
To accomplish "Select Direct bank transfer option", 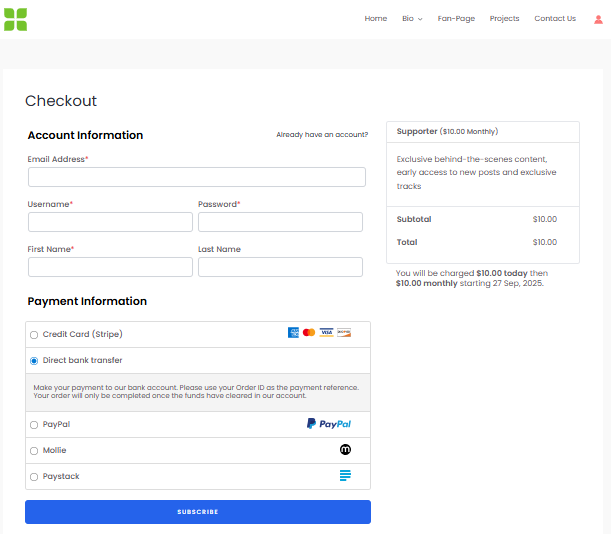I will [34, 361].
